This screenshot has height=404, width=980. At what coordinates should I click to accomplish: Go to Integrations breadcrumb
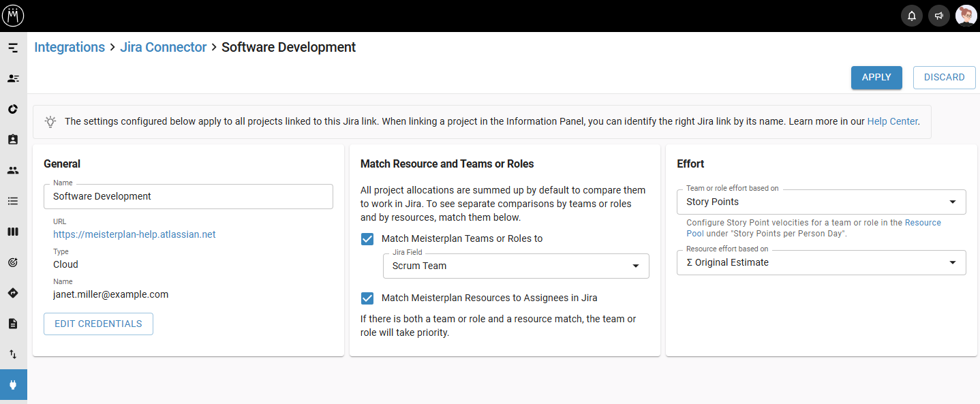[x=70, y=47]
